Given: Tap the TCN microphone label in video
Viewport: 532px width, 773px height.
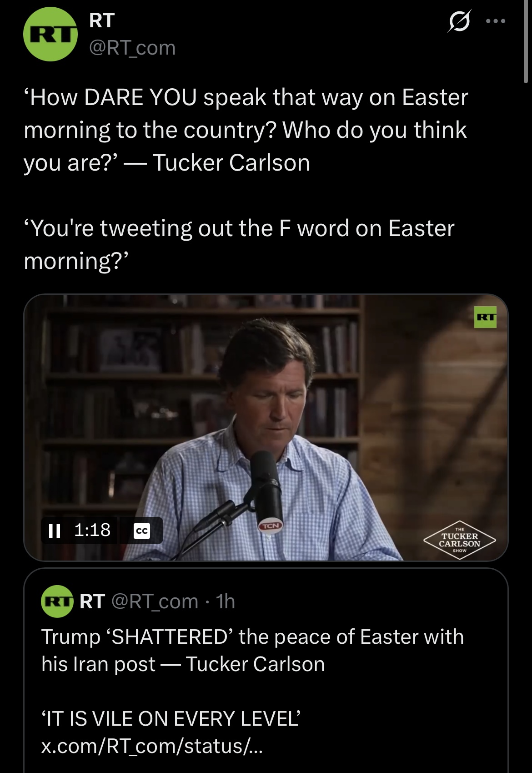Looking at the screenshot, I should [x=270, y=526].
